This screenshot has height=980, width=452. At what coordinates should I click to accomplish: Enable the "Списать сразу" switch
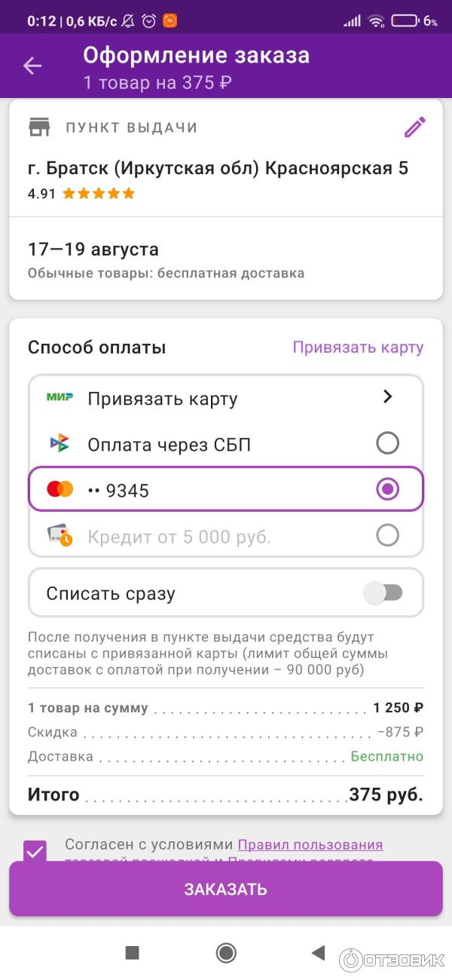pos(383,593)
